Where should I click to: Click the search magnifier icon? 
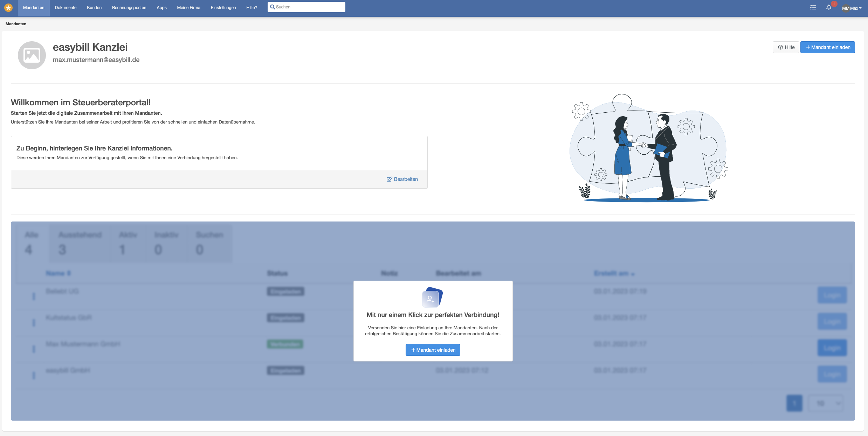click(x=273, y=7)
